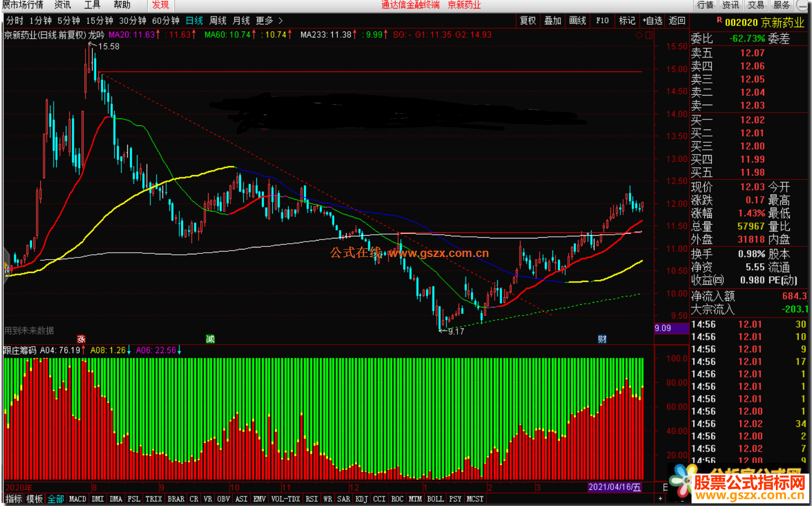The width and height of the screenshot is (812, 506).
Task: Open the 更多 period list
Action: click(x=264, y=21)
